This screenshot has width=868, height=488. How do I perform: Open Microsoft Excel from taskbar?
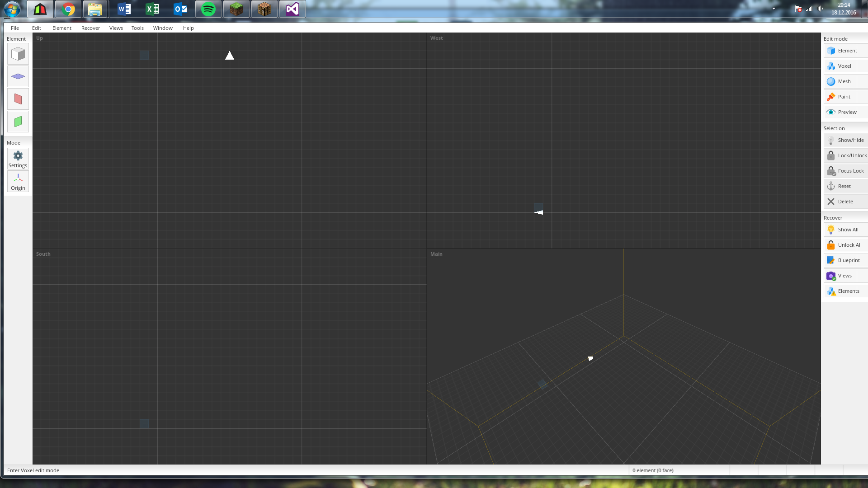152,9
